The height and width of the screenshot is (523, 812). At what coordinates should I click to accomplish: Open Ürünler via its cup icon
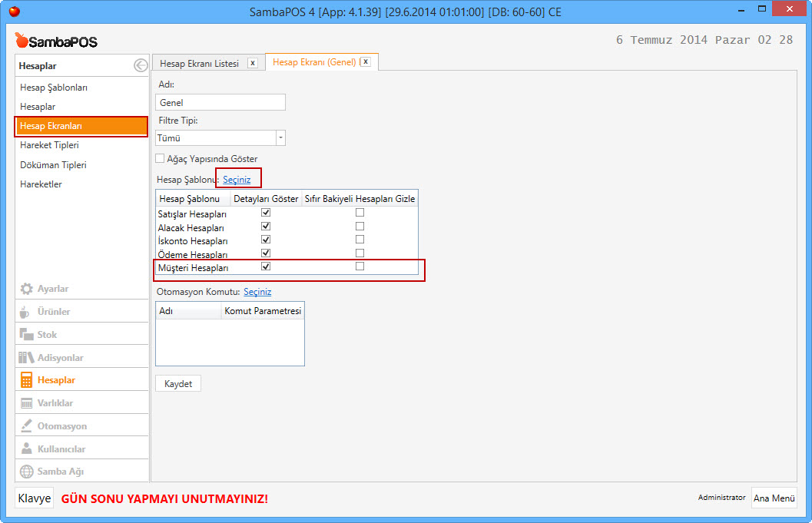(26, 312)
